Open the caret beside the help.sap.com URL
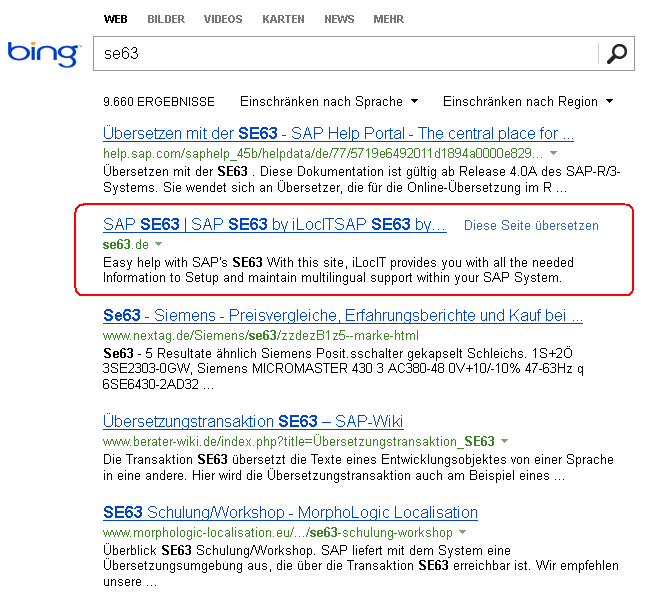Viewport: 646px width, 595px height. tap(554, 154)
